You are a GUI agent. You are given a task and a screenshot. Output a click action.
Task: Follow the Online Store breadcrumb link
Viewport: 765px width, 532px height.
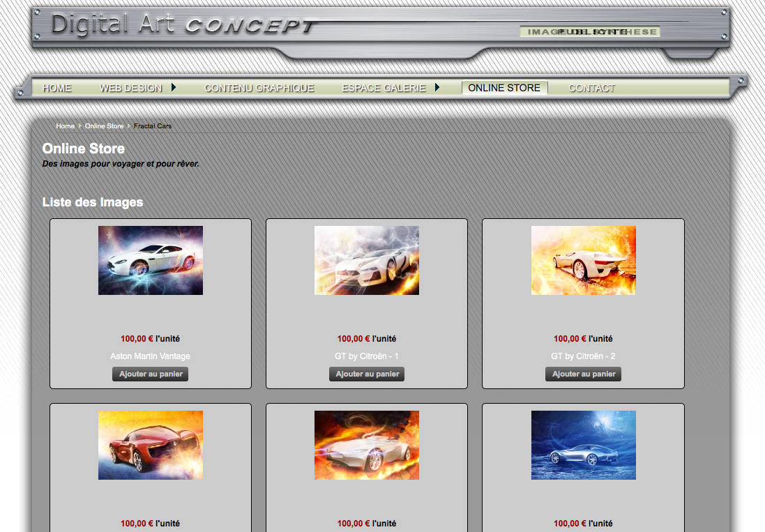[104, 126]
